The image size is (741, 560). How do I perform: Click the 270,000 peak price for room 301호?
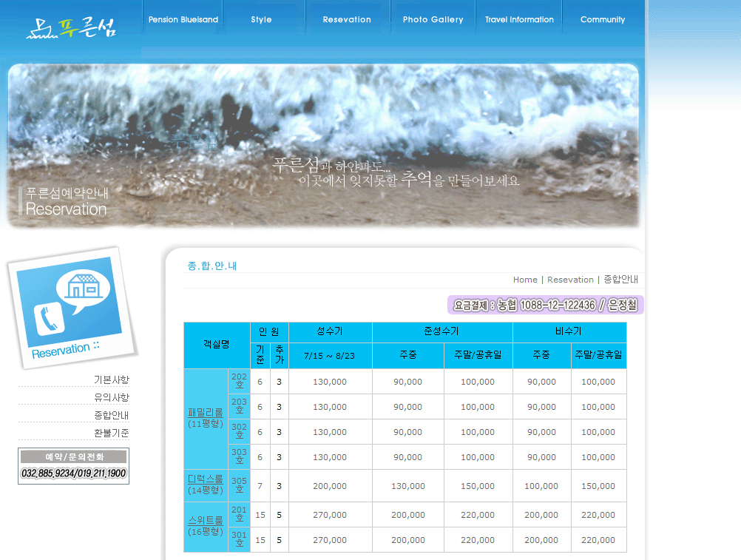point(330,540)
